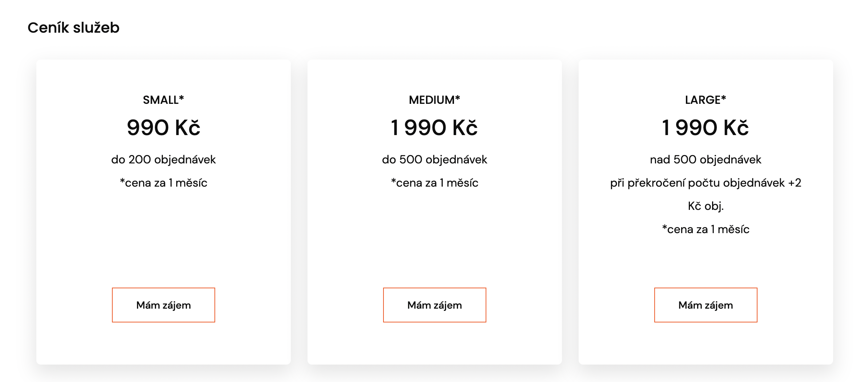Image resolution: width=868 pixels, height=382 pixels.
Task: Click the text nad 500 objednávek
Action: click(x=706, y=159)
